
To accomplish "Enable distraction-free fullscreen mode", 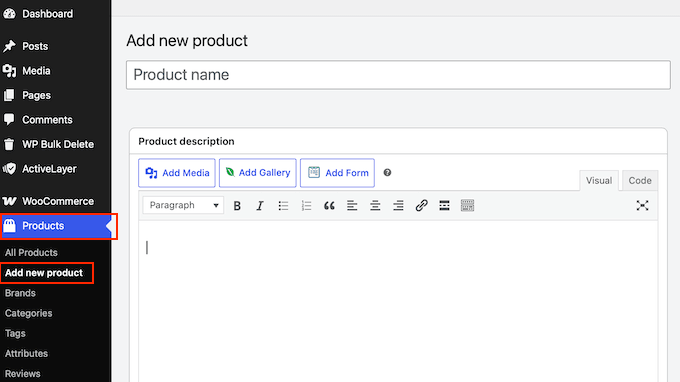I will click(642, 206).
